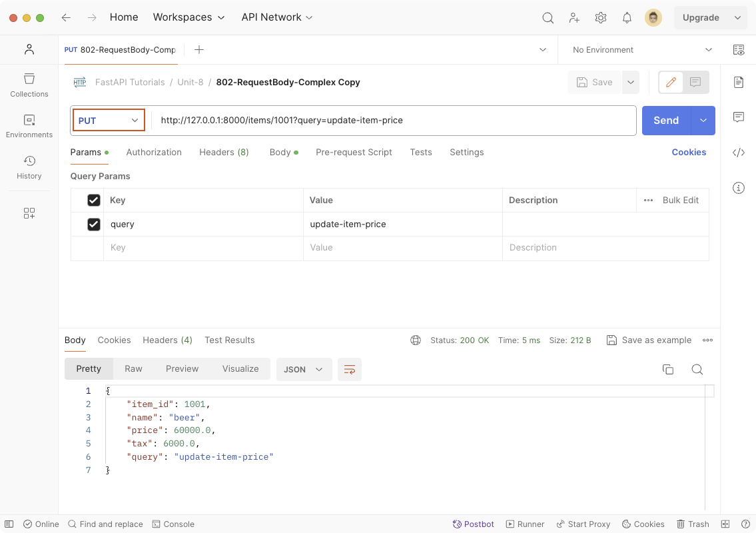The width and height of the screenshot is (756, 533).
Task: Open the JSON format dropdown
Action: [304, 369]
